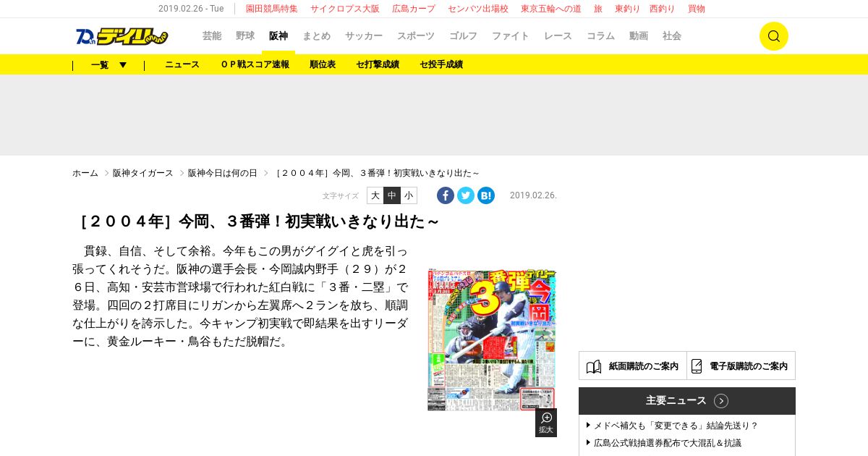The width and height of the screenshot is (868, 456).
Task: Click 順位表 in yellow submenu
Action: [x=323, y=64]
